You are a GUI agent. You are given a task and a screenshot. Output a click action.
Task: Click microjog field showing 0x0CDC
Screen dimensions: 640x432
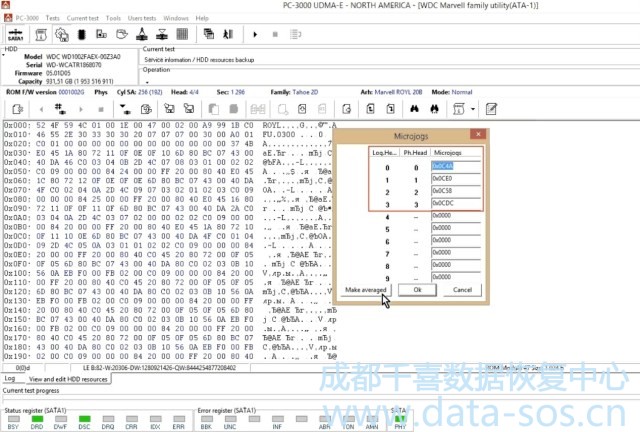(456, 203)
